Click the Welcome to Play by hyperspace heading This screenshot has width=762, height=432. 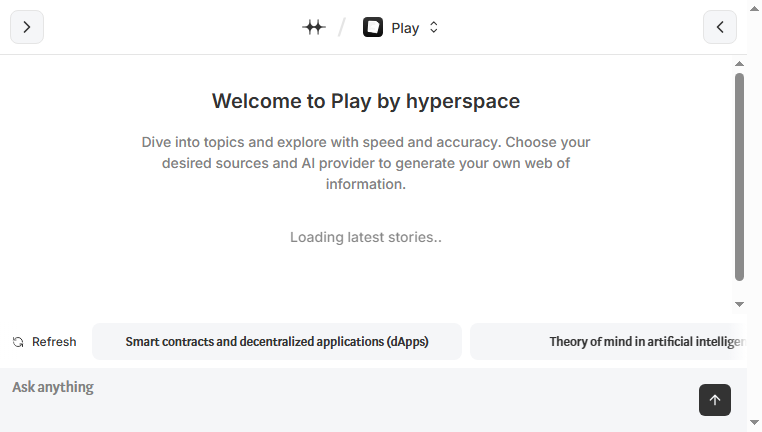[x=366, y=101]
